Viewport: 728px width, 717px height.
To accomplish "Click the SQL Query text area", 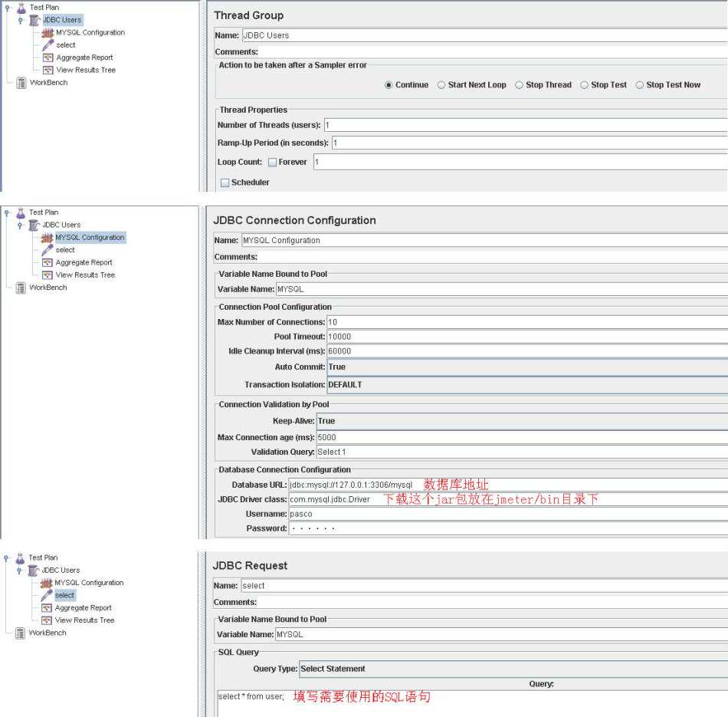I will coord(473,703).
